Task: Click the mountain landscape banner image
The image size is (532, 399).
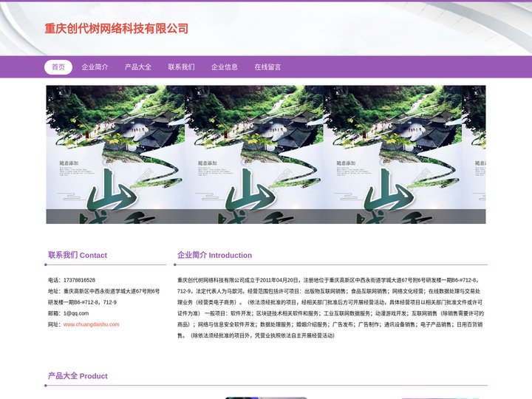Action: (x=266, y=154)
